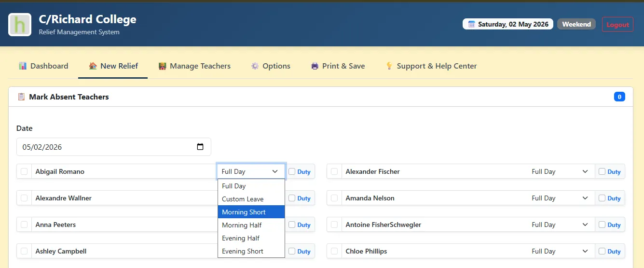
Task: Click the name Alexander Fischer
Action: coord(372,171)
